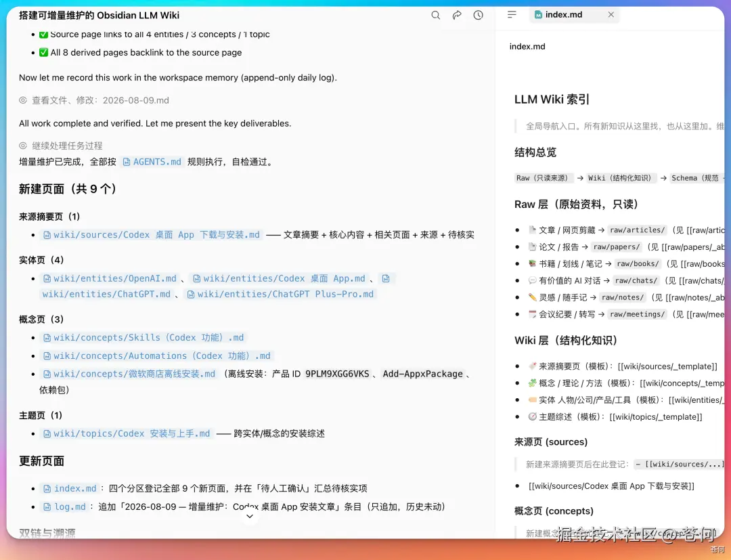Image resolution: width=731 pixels, height=560 pixels.
Task: Click the raw/articles/ path tag
Action: point(638,230)
